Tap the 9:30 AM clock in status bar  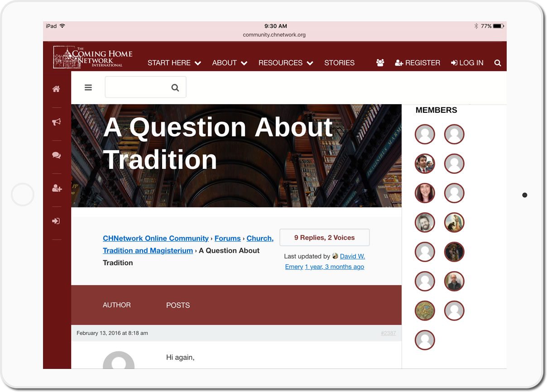276,26
